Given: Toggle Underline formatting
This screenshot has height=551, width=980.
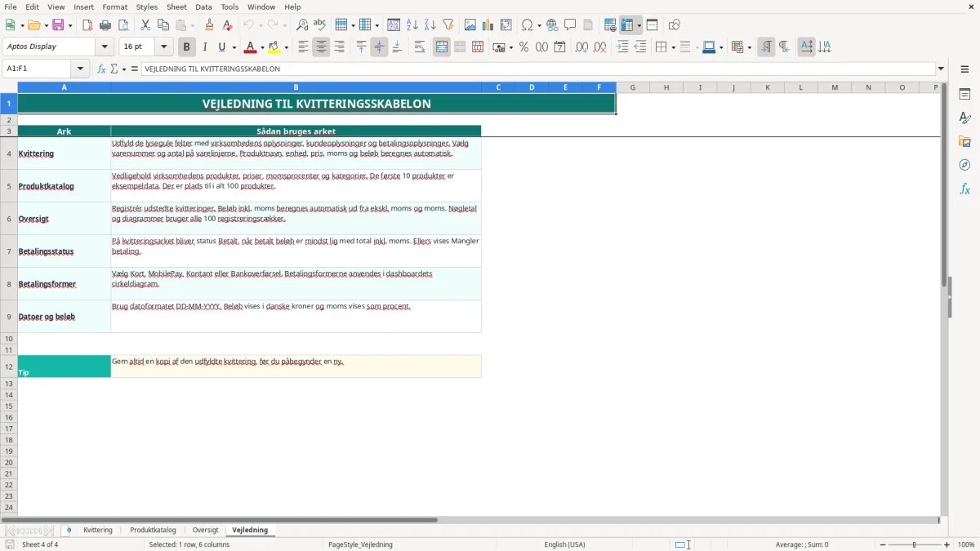Looking at the screenshot, I should tap(221, 47).
